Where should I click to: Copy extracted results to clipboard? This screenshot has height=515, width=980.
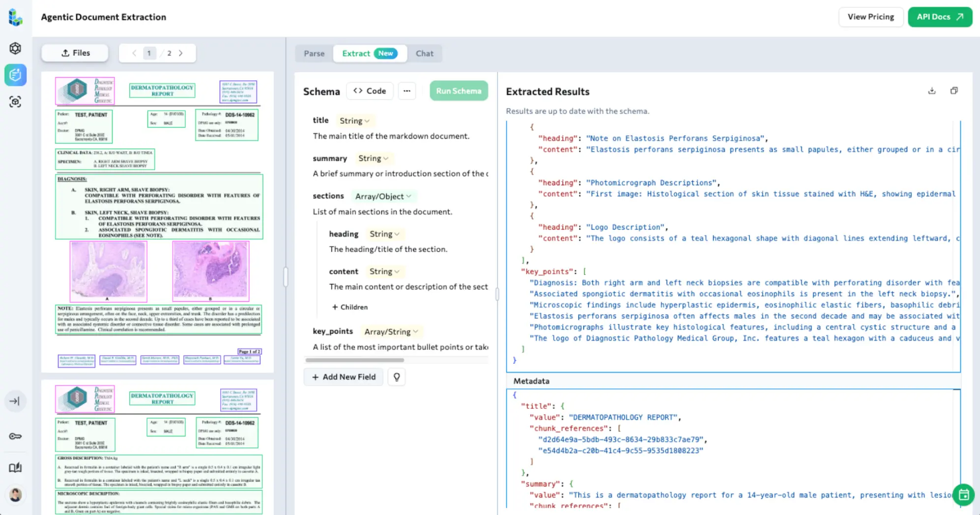[954, 91]
